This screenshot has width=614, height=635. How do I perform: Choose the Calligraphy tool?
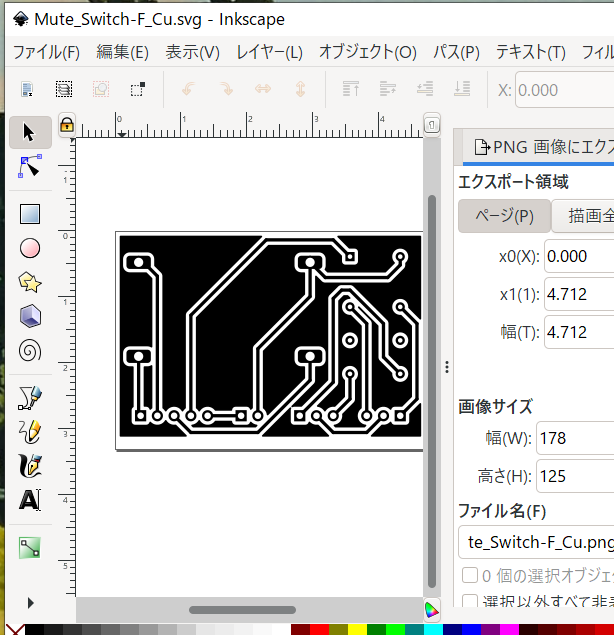30,466
